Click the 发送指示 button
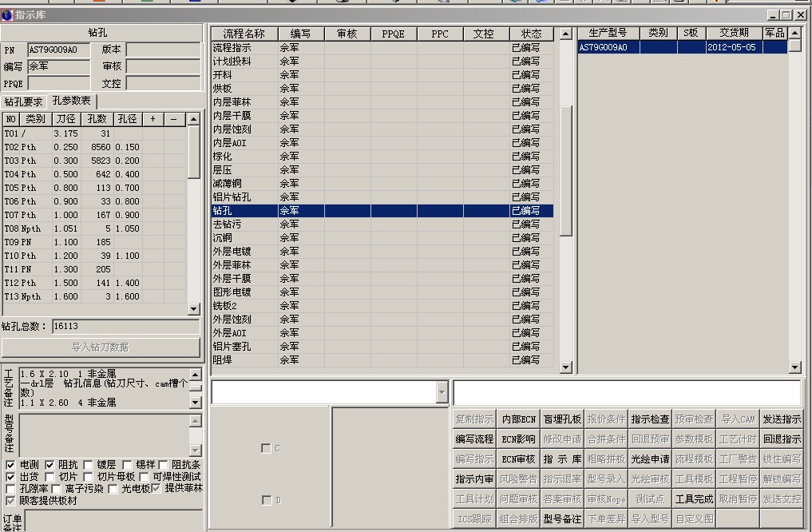Viewport: 812px width, 532px height. pos(782,419)
